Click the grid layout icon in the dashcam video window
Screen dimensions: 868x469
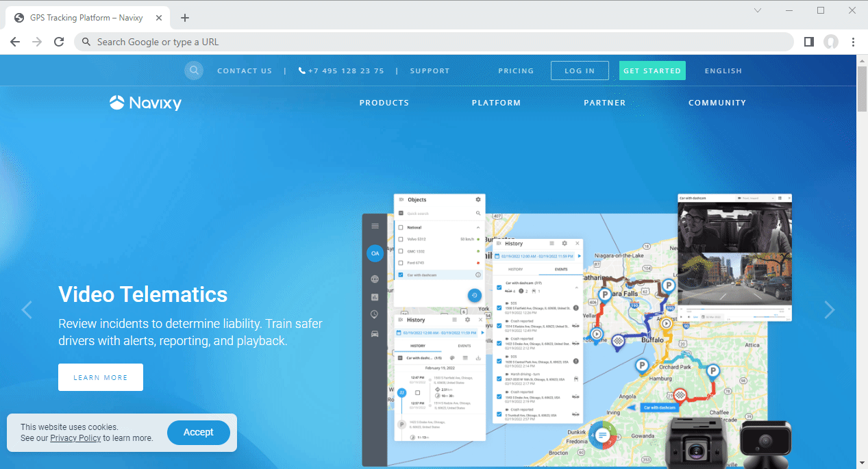(780, 198)
